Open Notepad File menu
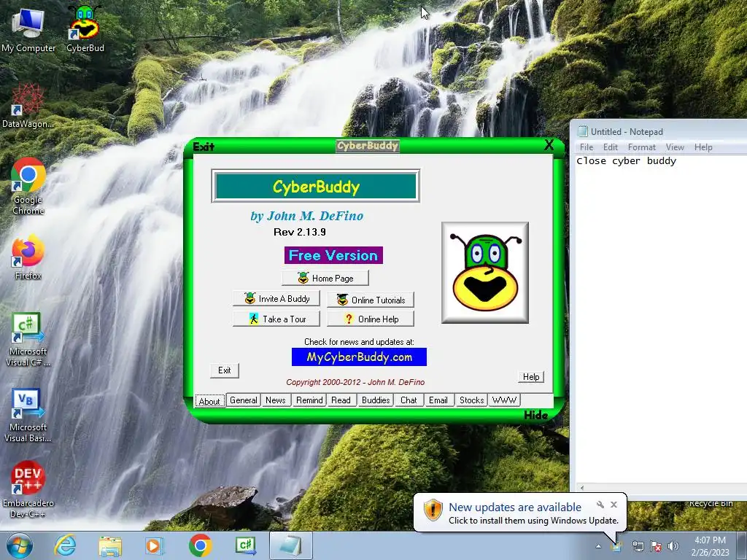The image size is (747, 560). click(x=587, y=147)
